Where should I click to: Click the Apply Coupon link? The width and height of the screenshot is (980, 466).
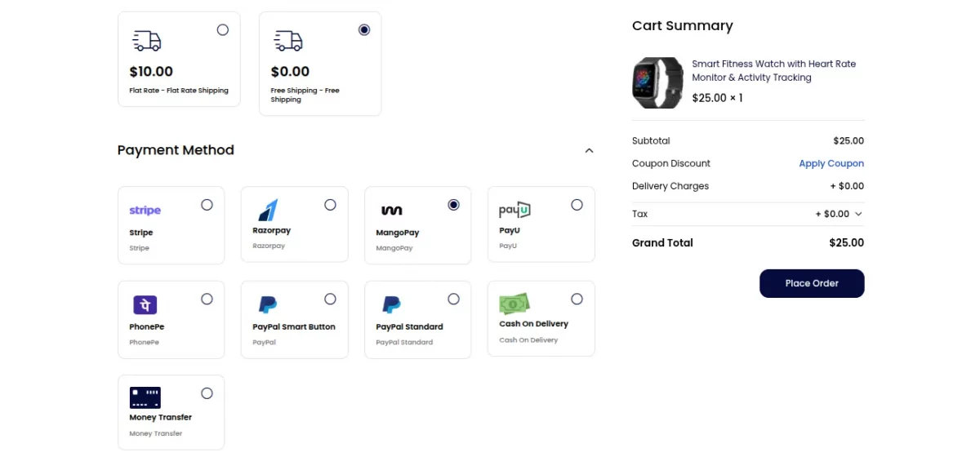coord(831,163)
